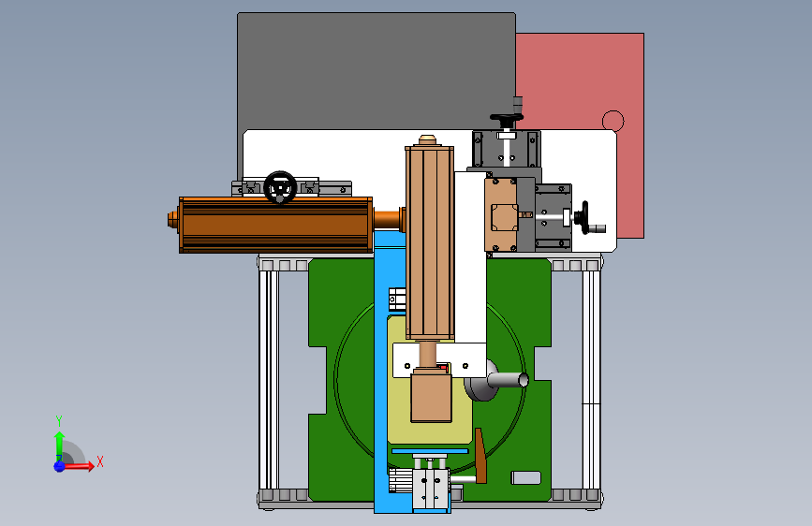The image size is (812, 526).
Task: Click the red X-axis arrow of the triad
Action: [79, 466]
